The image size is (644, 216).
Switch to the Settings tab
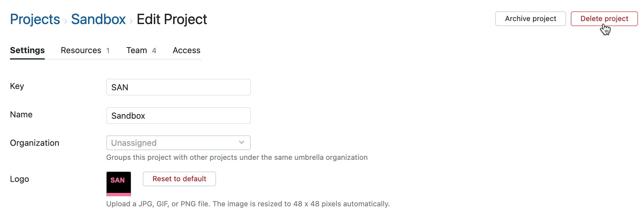click(27, 50)
